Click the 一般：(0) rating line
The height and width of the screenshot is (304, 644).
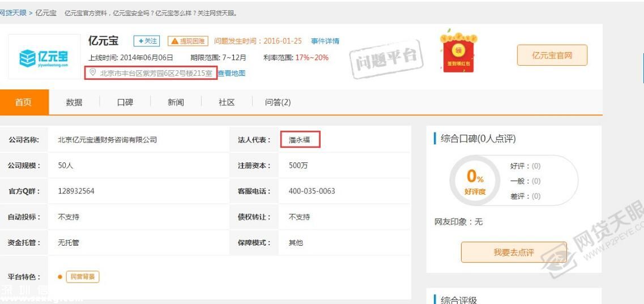[525, 181]
